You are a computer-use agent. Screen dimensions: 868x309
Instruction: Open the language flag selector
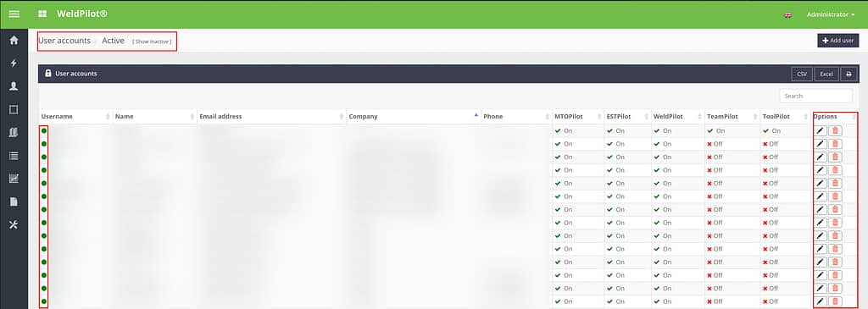787,15
